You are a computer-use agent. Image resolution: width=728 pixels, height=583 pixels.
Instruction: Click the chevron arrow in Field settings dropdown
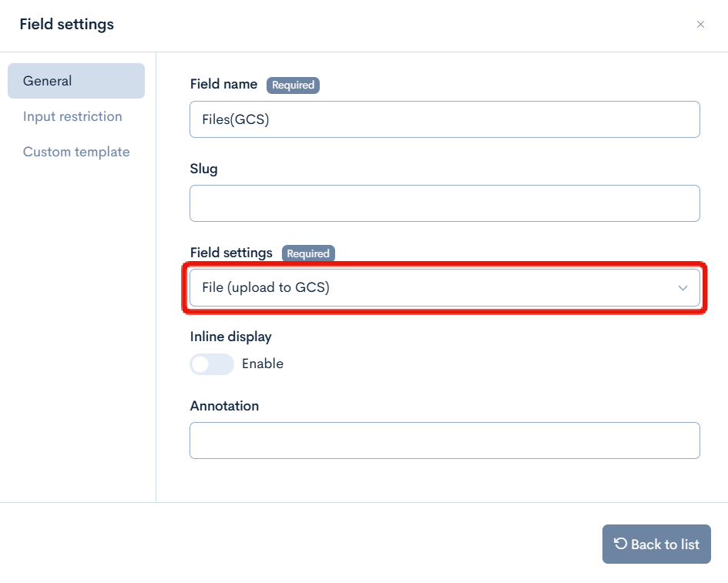pyautogui.click(x=683, y=288)
